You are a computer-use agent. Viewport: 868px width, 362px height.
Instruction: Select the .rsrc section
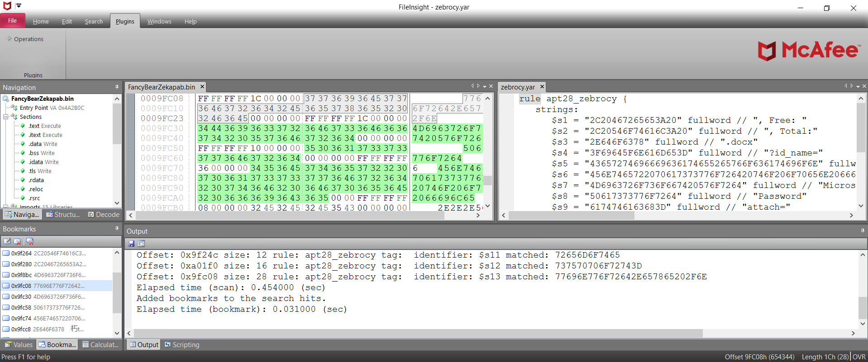(34, 198)
